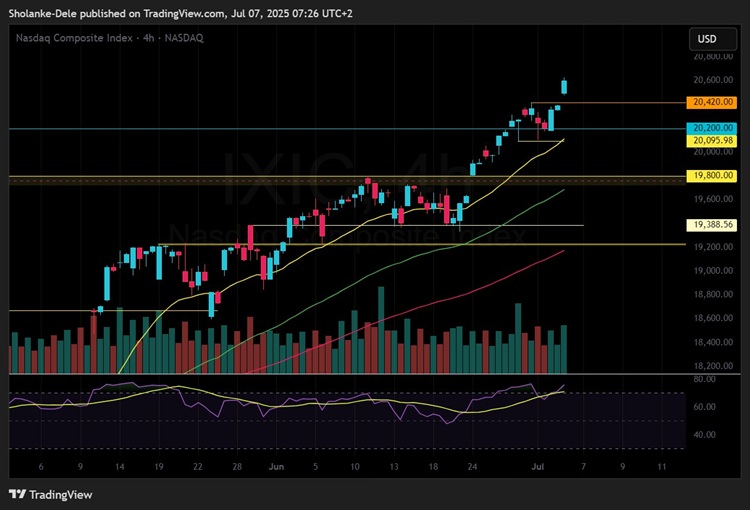Select the 19,800.00 yellow price label
Viewport: 750px width, 510px height.
point(711,175)
